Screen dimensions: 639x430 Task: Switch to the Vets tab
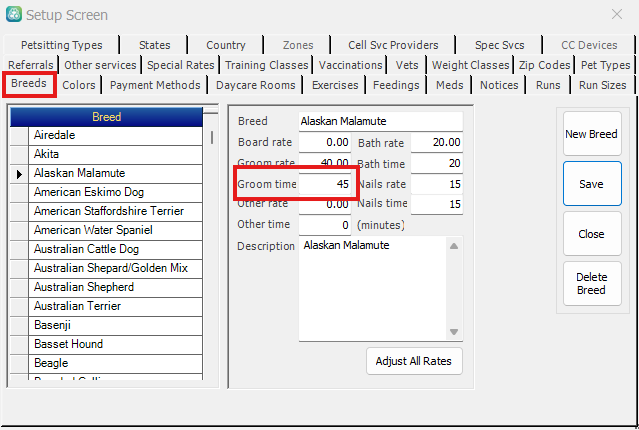tap(407, 65)
